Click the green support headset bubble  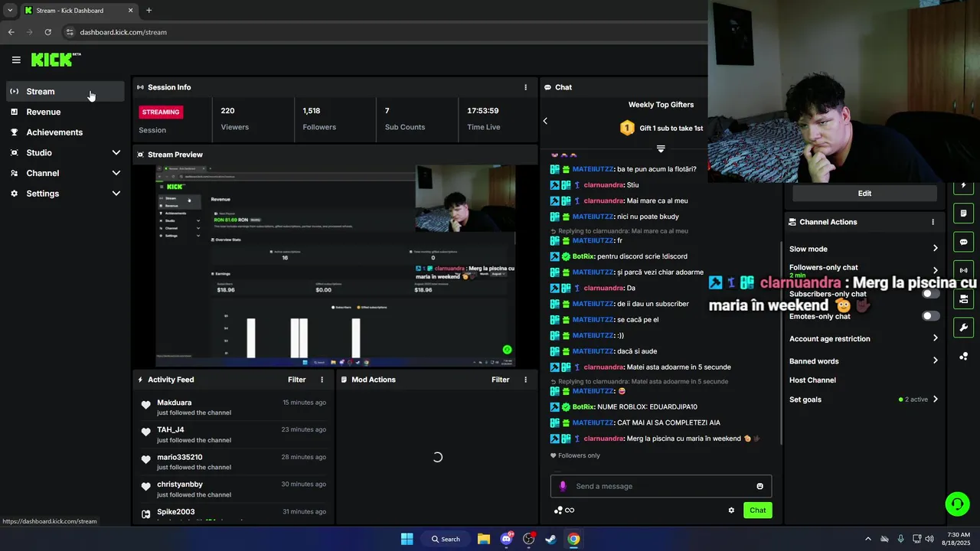[957, 504]
